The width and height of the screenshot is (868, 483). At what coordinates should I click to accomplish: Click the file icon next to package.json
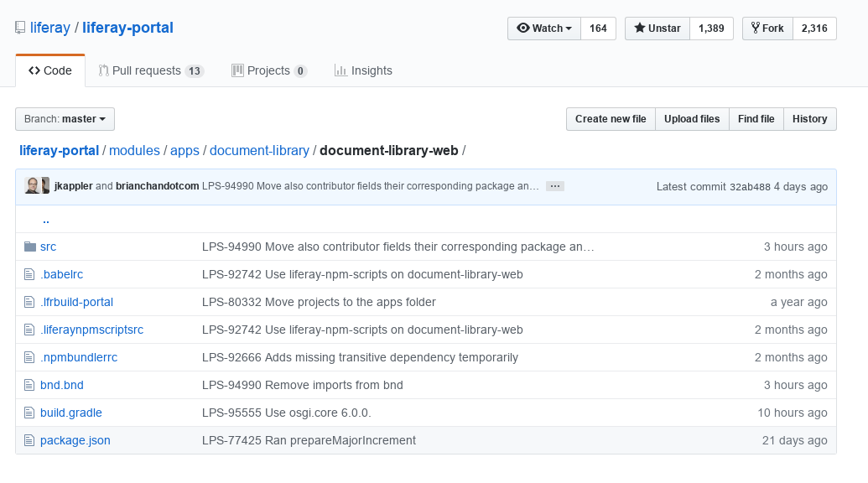[x=30, y=440]
